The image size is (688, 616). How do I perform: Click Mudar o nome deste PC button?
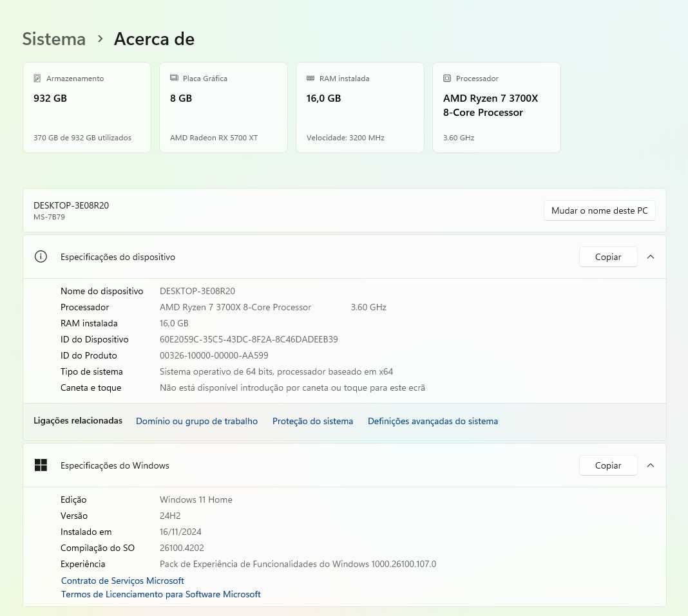(599, 210)
